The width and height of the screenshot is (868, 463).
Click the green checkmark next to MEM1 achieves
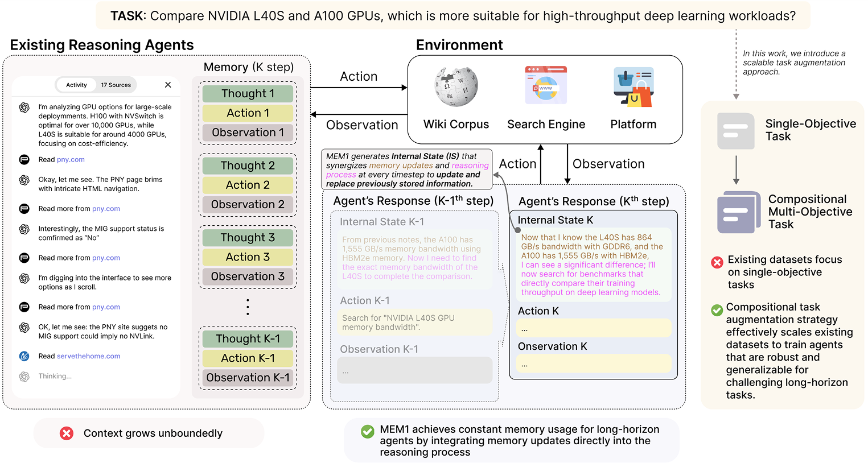tap(368, 431)
